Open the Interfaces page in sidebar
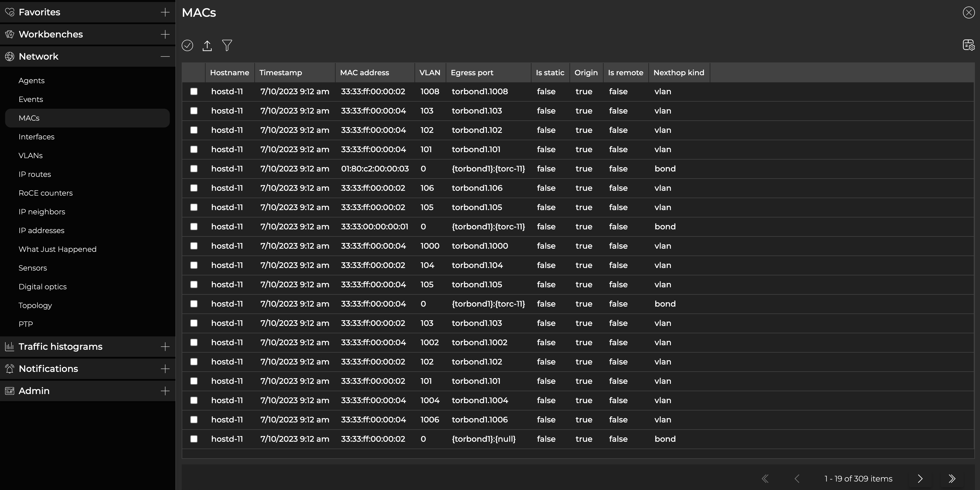The height and width of the screenshot is (490, 980). (36, 137)
